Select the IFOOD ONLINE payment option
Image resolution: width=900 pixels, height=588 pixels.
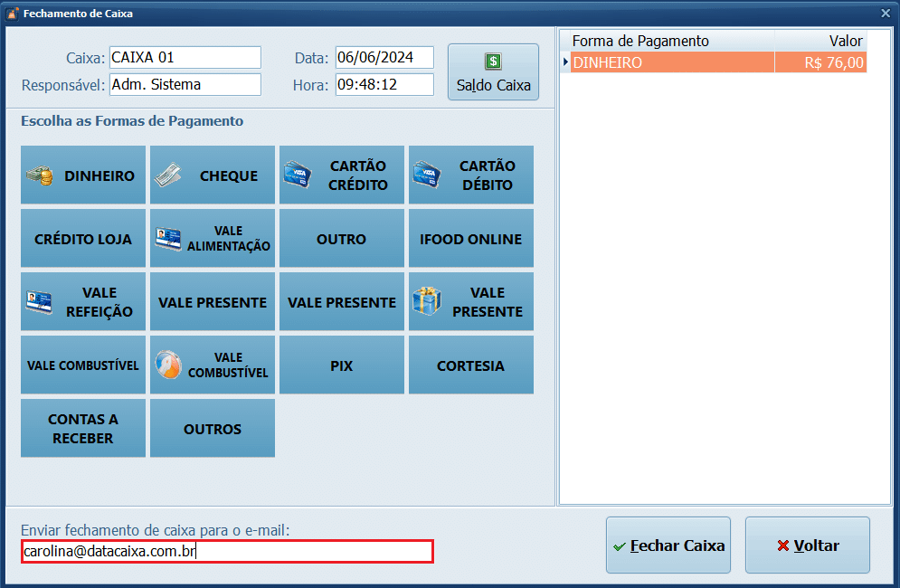click(x=470, y=239)
